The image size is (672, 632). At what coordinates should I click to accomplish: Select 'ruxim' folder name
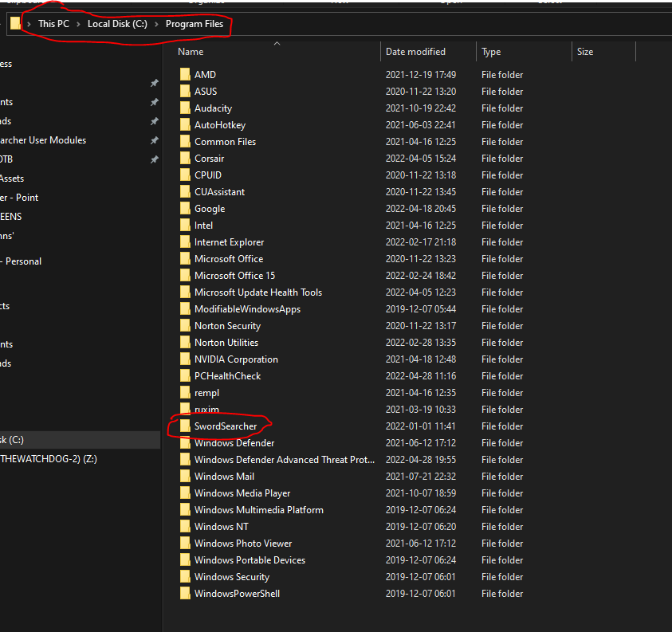pos(206,409)
